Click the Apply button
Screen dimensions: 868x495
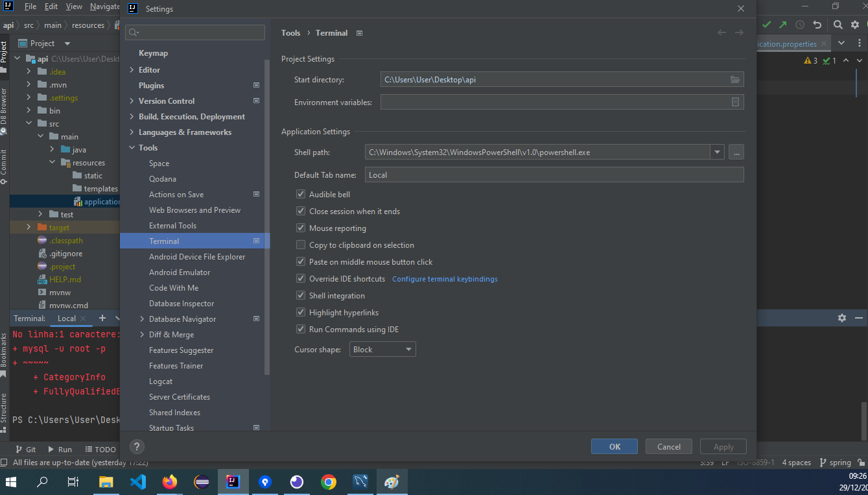pos(723,446)
